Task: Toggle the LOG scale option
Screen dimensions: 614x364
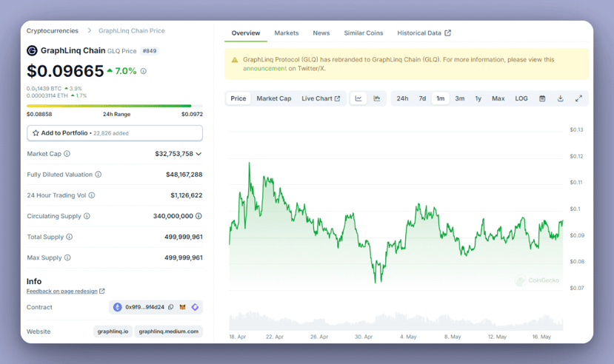Action: (521, 98)
